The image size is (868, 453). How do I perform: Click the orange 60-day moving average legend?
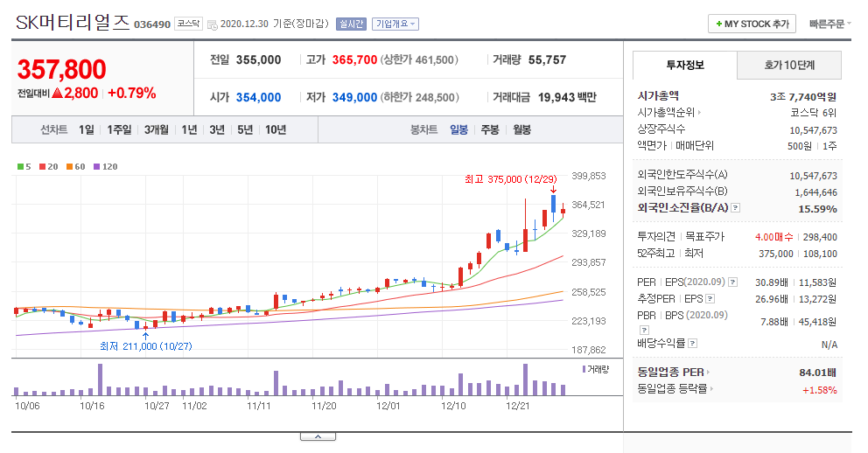tap(76, 166)
